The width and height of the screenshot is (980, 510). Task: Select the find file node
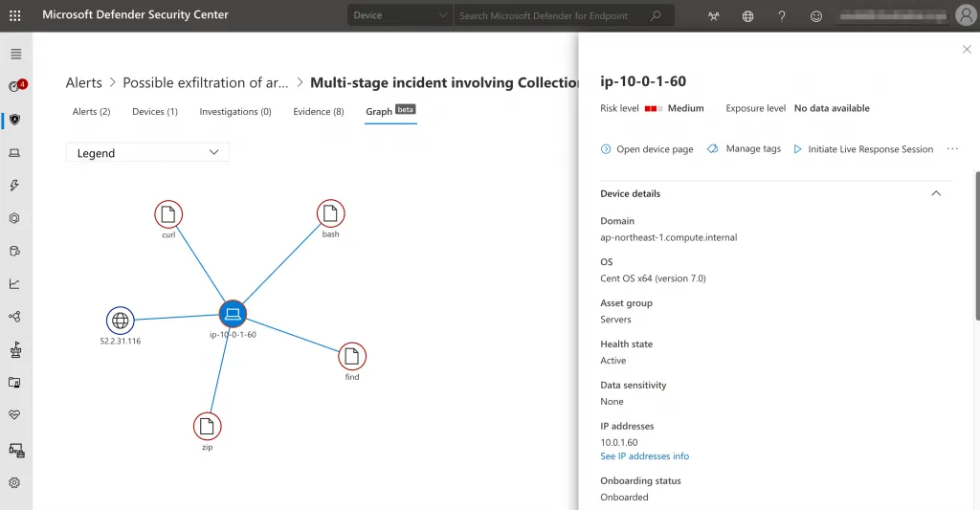pos(352,357)
